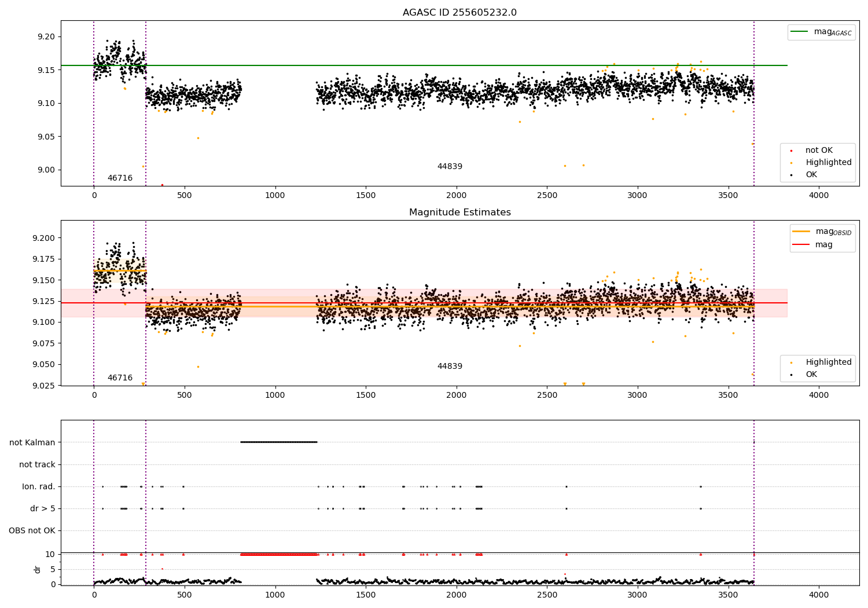
Task: Click "not OK" in the top plot legend
Action: 819,151
